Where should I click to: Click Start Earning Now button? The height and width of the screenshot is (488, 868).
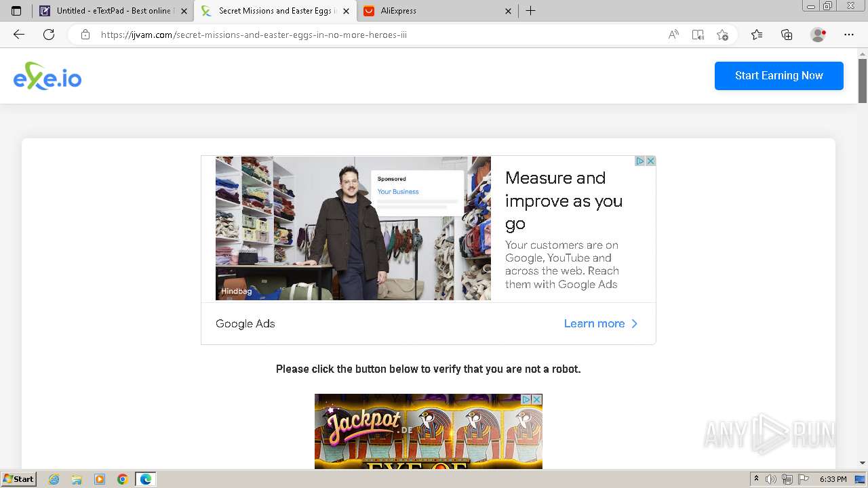779,75
